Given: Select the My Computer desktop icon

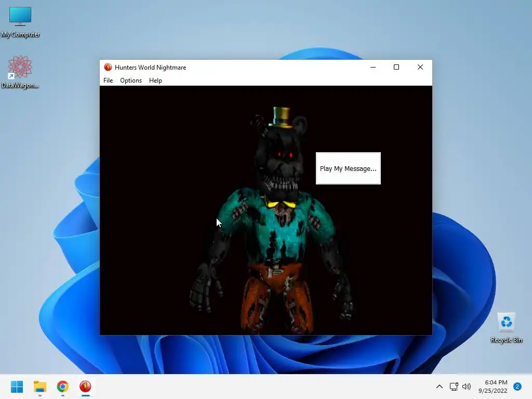Looking at the screenshot, I should click(20, 22).
